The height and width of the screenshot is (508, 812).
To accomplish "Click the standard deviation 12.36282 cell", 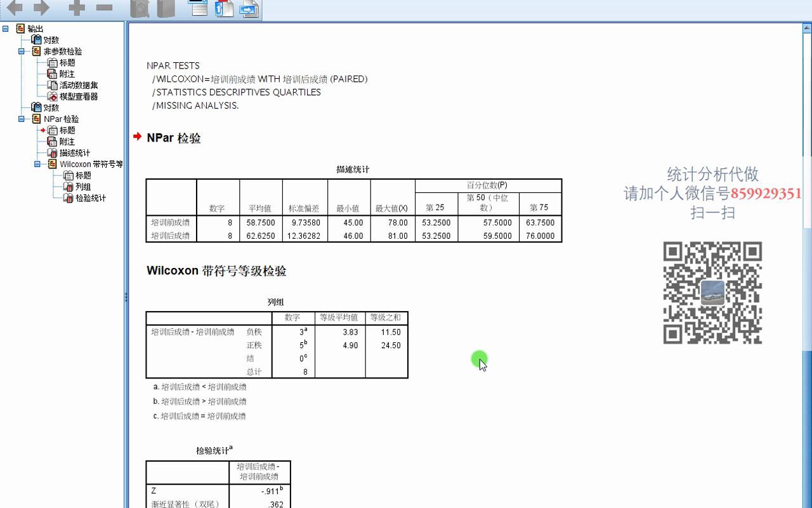I will (304, 236).
